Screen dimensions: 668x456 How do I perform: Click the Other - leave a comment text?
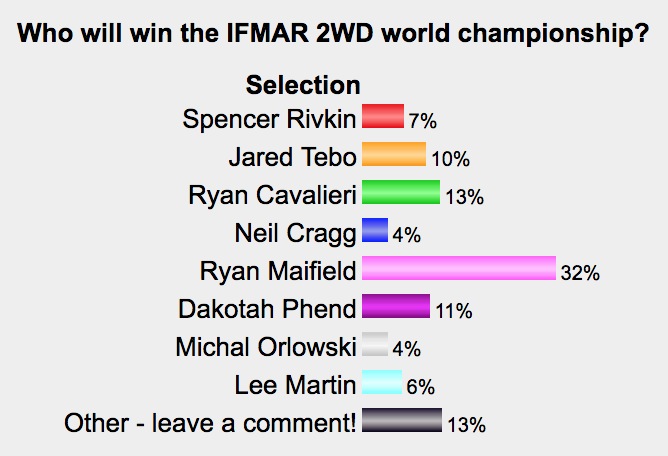[210, 423]
